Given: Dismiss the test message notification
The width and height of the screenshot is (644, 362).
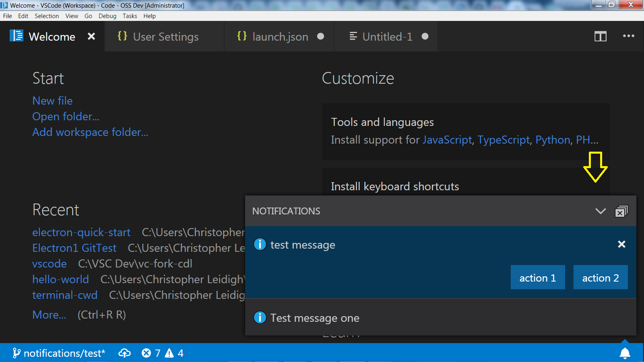Looking at the screenshot, I should tap(621, 244).
